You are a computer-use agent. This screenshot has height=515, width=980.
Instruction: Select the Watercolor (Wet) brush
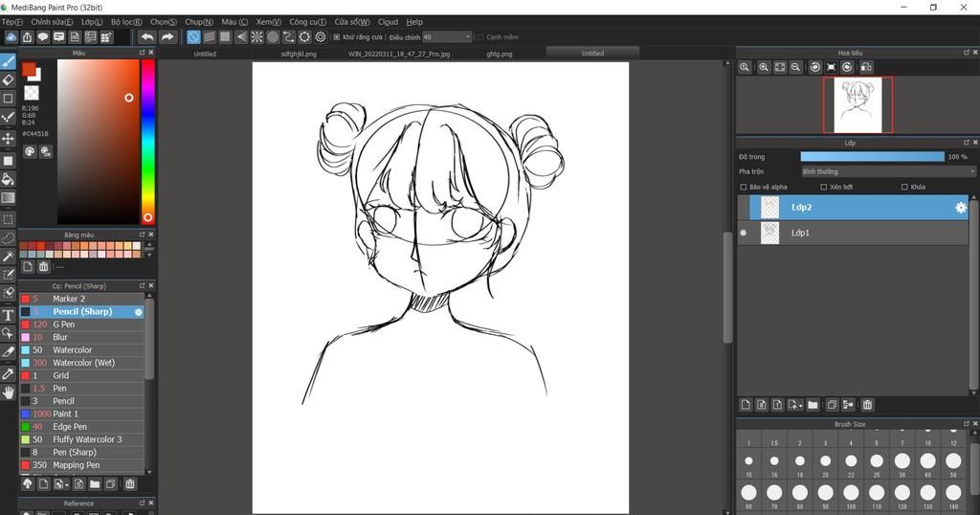[82, 363]
